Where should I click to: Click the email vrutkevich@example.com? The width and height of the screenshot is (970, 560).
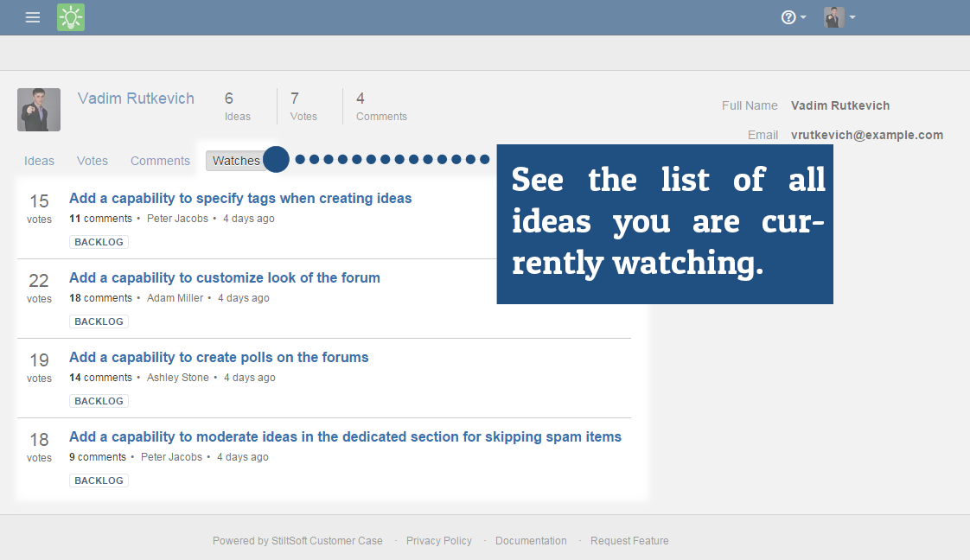point(867,135)
